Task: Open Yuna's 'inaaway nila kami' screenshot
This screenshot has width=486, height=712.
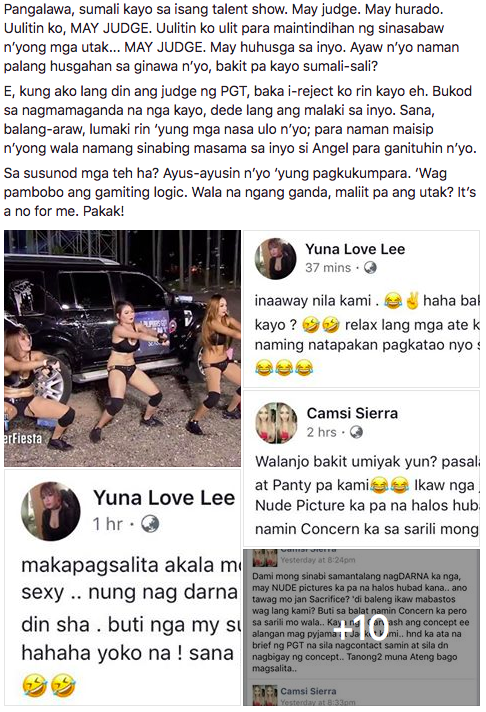Action: [x=362, y=309]
